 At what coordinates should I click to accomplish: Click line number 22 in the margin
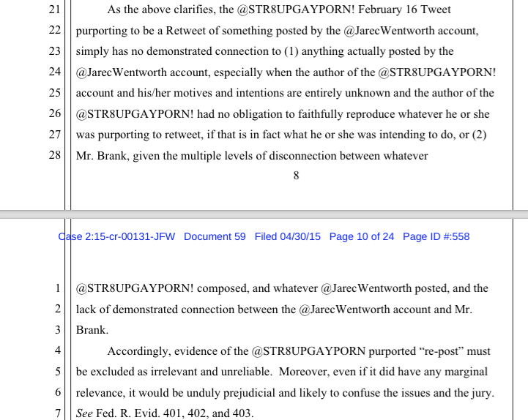click(x=54, y=30)
